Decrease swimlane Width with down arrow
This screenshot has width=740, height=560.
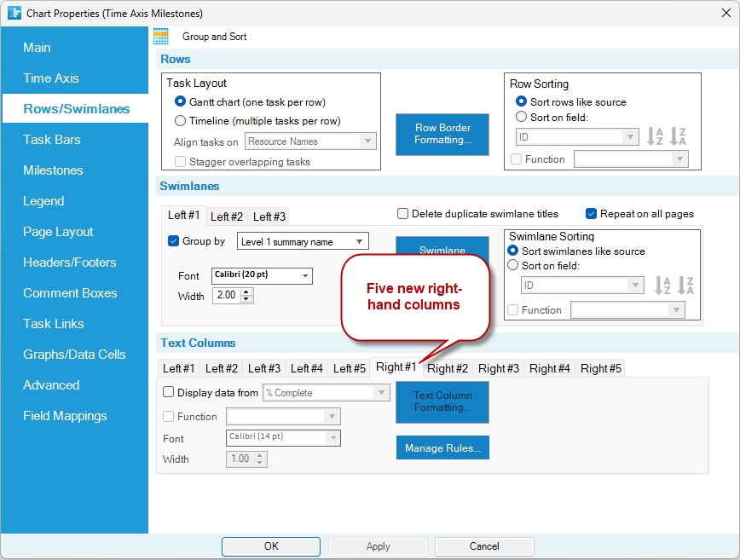tap(246, 299)
